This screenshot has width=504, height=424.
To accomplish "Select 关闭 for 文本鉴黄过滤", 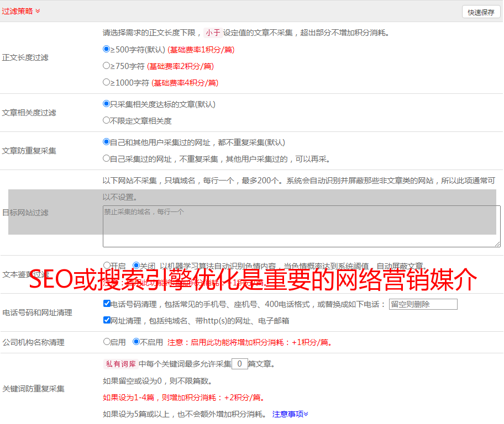I will click(136, 266).
